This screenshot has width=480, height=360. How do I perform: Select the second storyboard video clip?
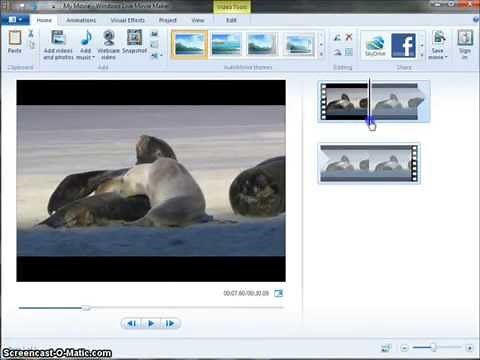(369, 163)
